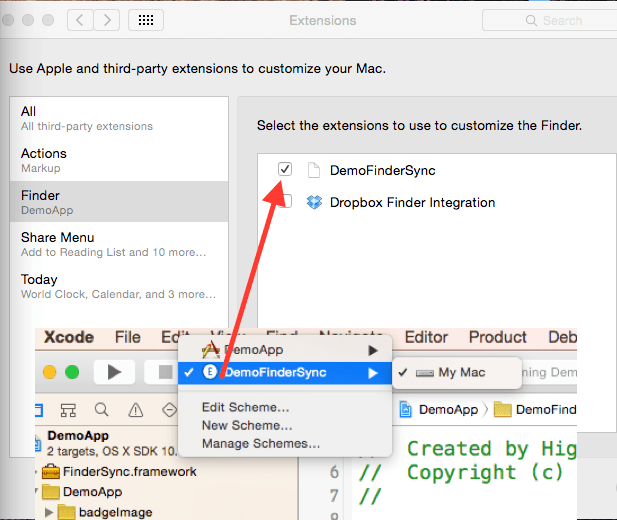Show all preferences grid button
The width and height of the screenshot is (617, 520).
point(146,20)
